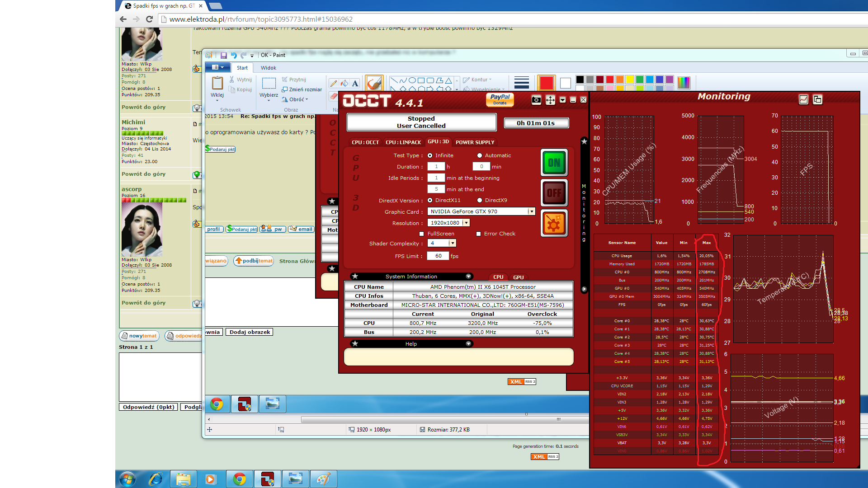868x488 pixels.
Task: Select the Infinite test type radio
Action: 430,155
